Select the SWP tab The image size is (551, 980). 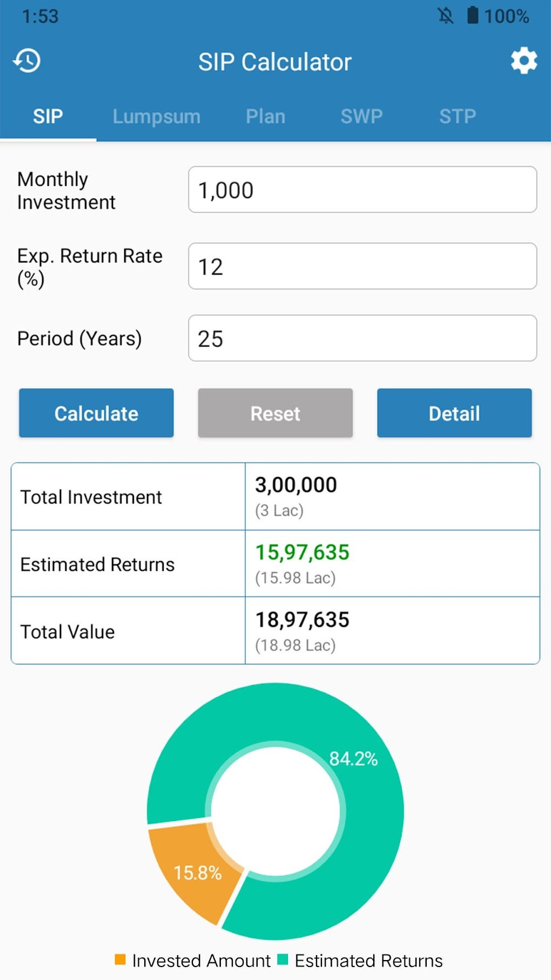pos(361,116)
